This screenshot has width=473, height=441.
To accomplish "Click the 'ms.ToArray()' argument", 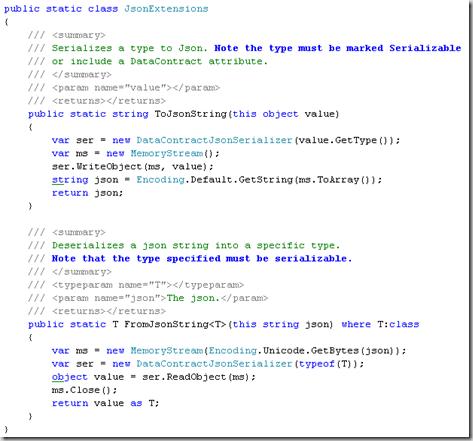I will (x=337, y=180).
